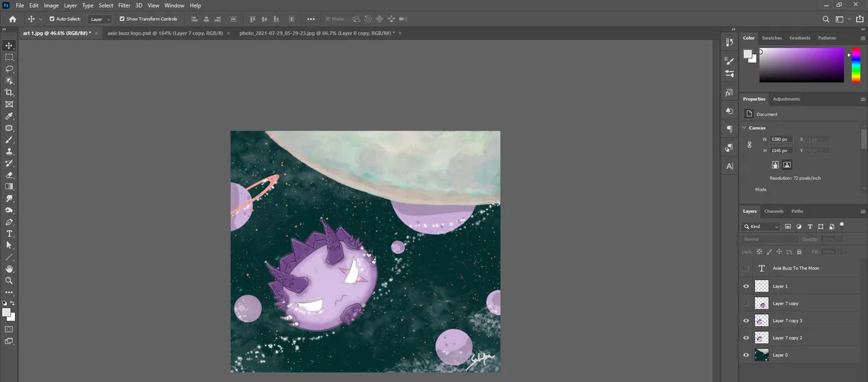Open the History panel icon

click(729, 42)
